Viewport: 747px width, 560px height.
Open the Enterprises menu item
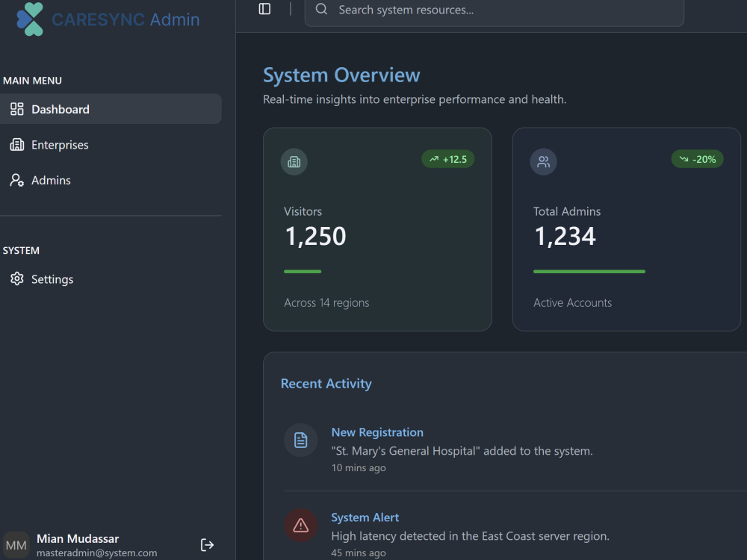[111, 144]
